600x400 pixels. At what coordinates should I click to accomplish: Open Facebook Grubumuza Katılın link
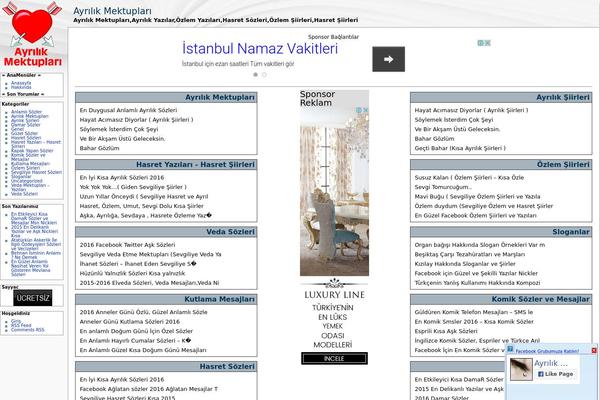coord(547,351)
